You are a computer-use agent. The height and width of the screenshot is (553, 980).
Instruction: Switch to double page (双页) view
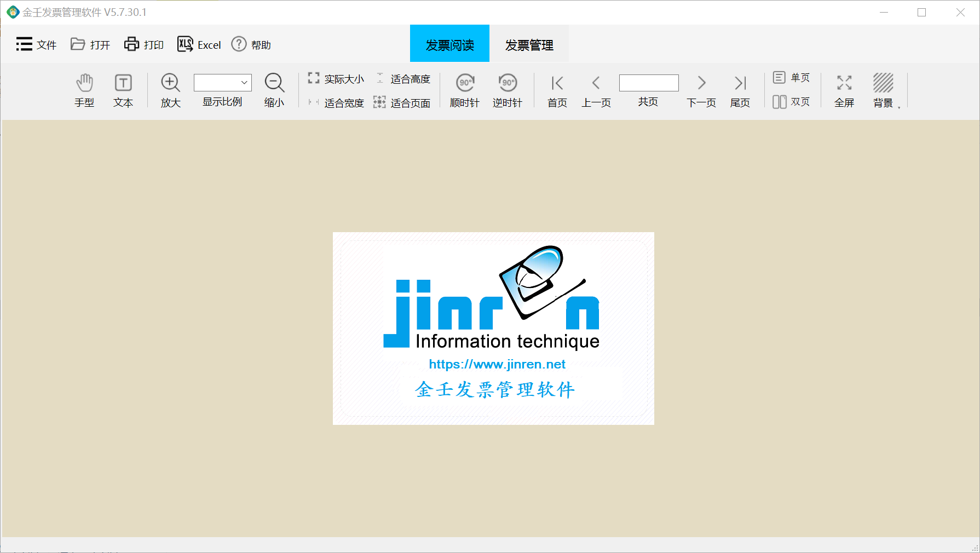792,102
